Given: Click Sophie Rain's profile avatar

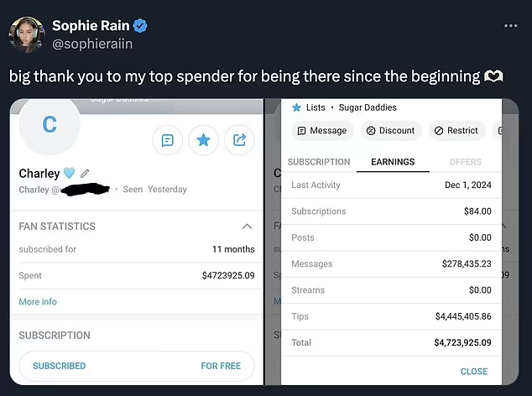Looking at the screenshot, I should pyautogui.click(x=27, y=34).
